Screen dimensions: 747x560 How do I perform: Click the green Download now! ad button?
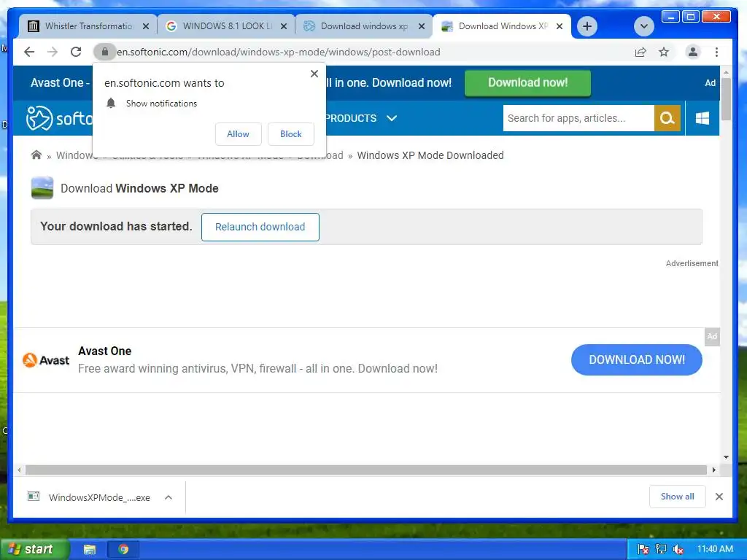pyautogui.click(x=527, y=83)
